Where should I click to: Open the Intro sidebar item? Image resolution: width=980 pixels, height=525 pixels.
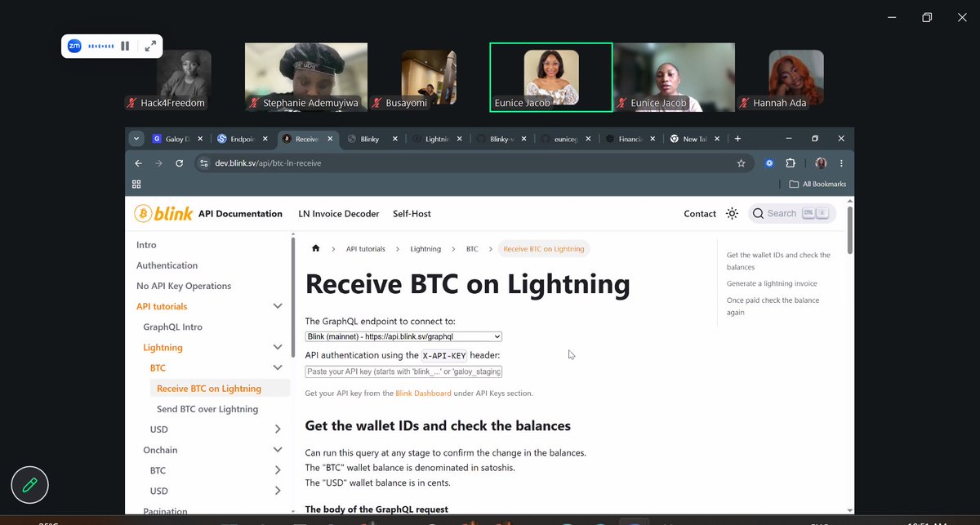(146, 245)
